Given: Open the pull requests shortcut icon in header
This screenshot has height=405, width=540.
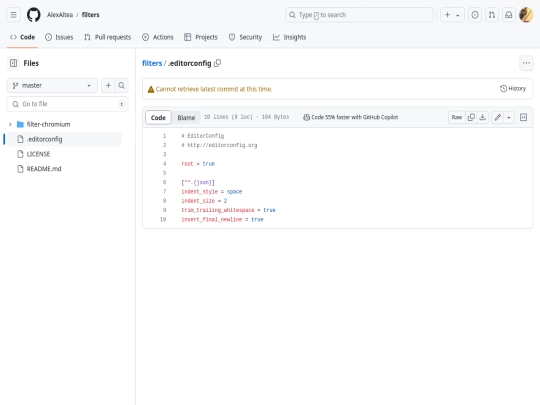Looking at the screenshot, I should 492,15.
